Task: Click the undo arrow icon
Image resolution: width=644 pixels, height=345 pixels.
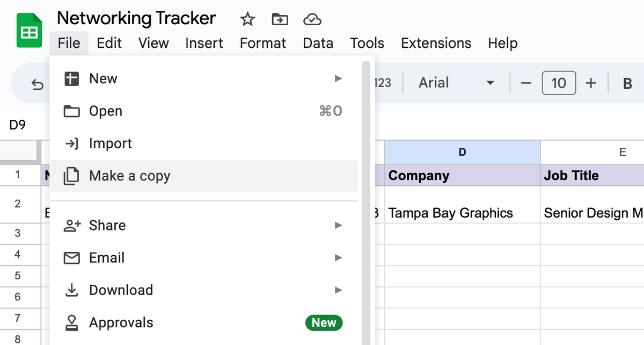Action: coord(37,84)
